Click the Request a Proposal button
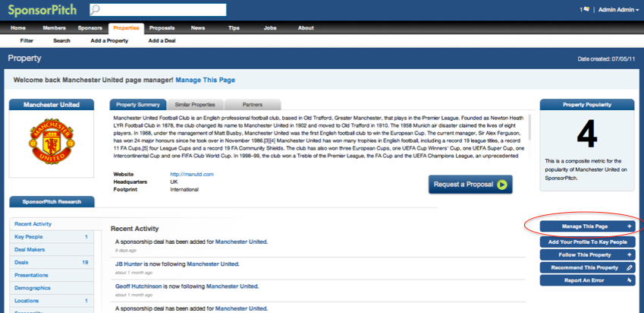This screenshot has height=313, width=644. click(x=470, y=185)
